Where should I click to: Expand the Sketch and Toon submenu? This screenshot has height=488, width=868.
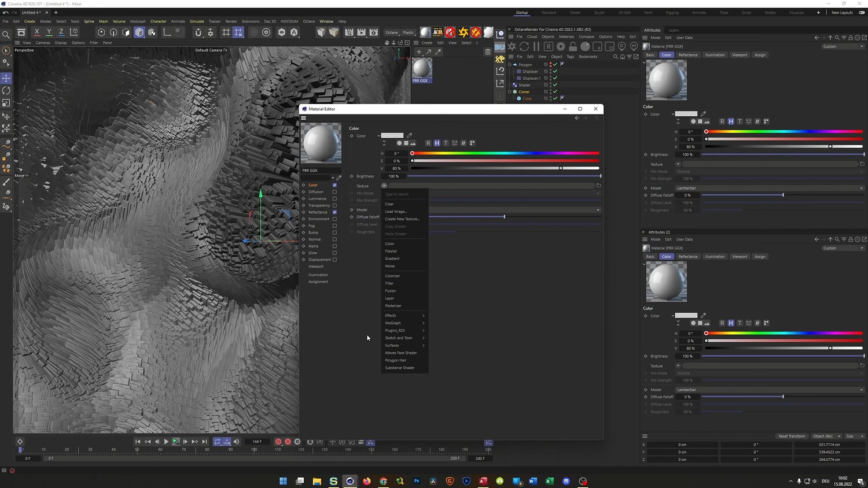[404, 338]
